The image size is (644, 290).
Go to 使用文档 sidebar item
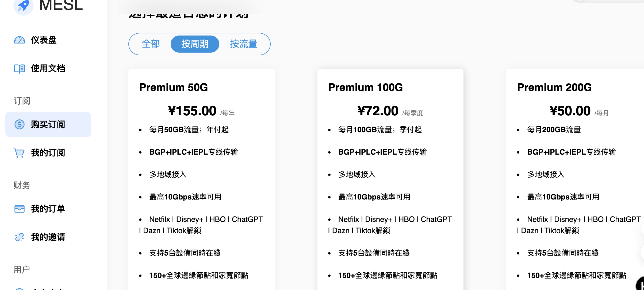coord(48,68)
